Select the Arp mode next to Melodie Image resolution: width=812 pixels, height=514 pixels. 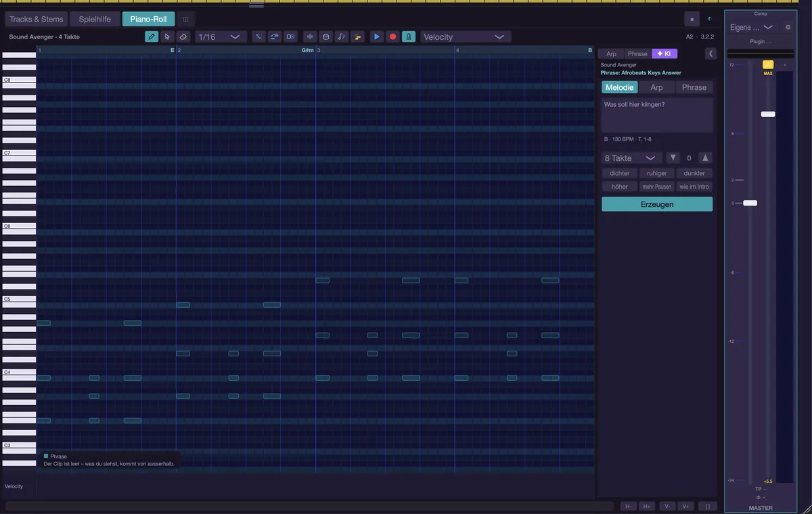tap(656, 87)
